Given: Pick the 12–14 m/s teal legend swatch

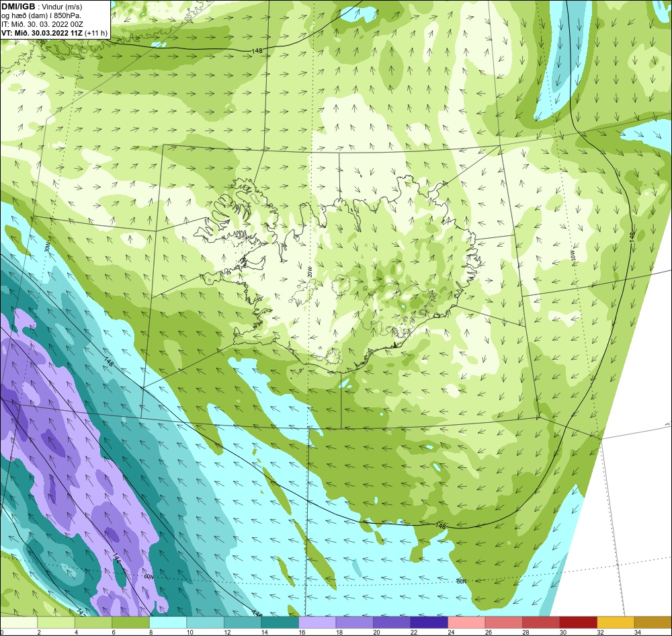Looking at the screenshot, I should click(243, 623).
